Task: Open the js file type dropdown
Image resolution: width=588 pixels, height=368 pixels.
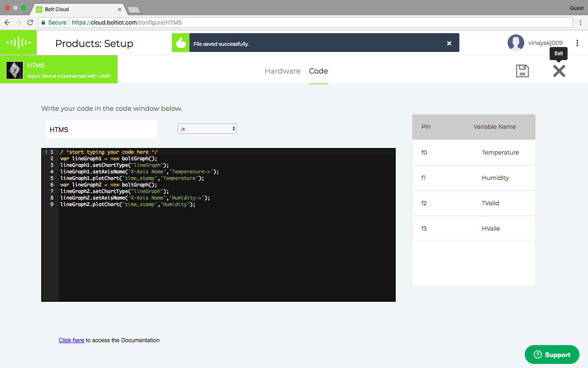Action: (207, 129)
